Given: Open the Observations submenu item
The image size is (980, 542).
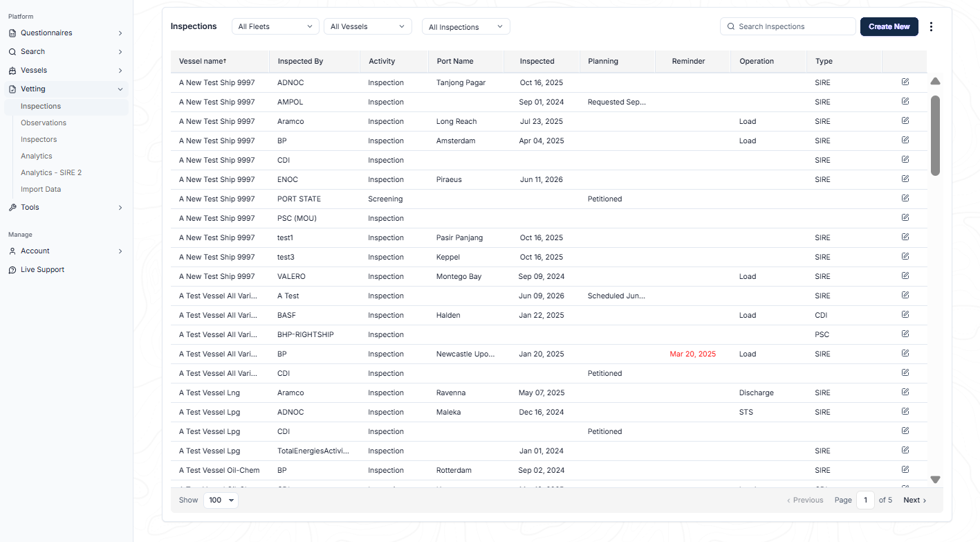Looking at the screenshot, I should tap(44, 123).
